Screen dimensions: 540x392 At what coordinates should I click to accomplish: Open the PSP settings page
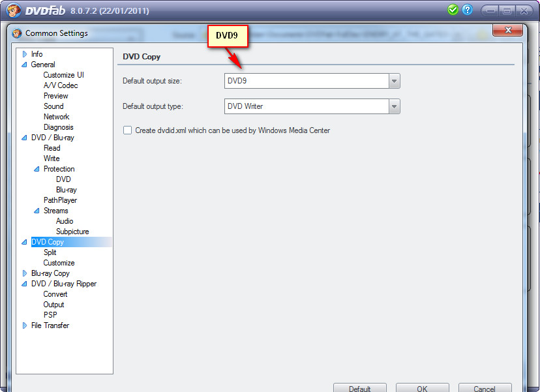pyautogui.click(x=50, y=315)
